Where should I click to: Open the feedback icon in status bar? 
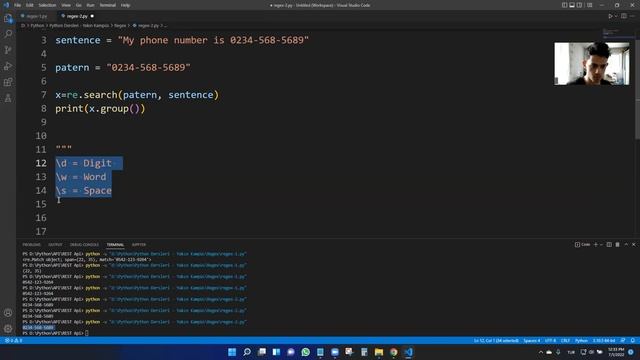coord(623,340)
